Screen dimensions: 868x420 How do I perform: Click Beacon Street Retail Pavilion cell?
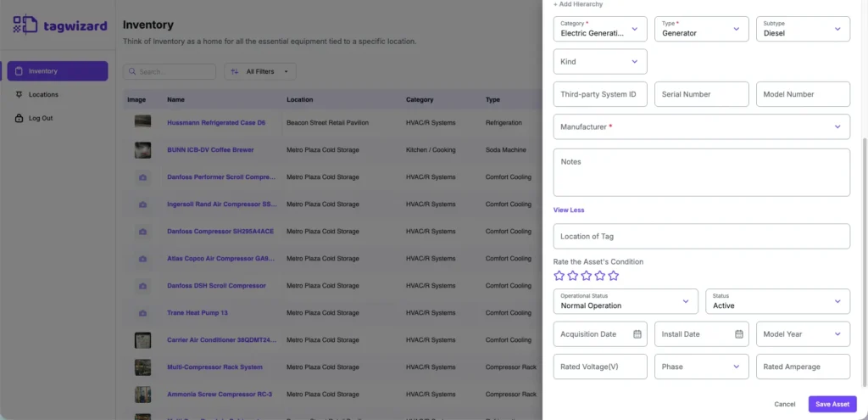pyautogui.click(x=328, y=122)
